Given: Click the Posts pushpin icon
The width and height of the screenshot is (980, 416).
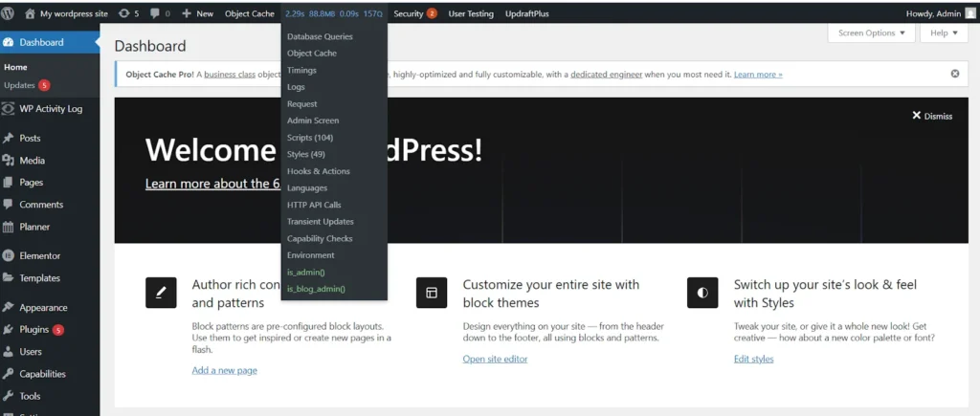Looking at the screenshot, I should pyautogui.click(x=9, y=138).
